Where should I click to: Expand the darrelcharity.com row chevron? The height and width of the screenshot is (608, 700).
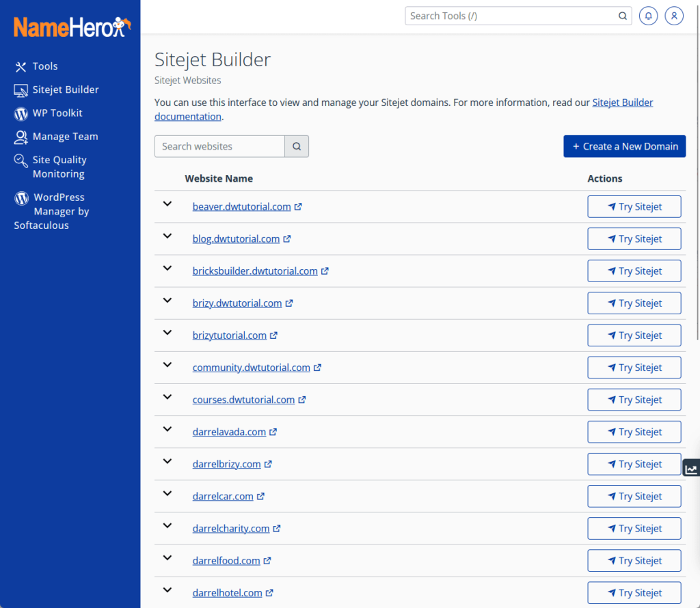tap(167, 525)
